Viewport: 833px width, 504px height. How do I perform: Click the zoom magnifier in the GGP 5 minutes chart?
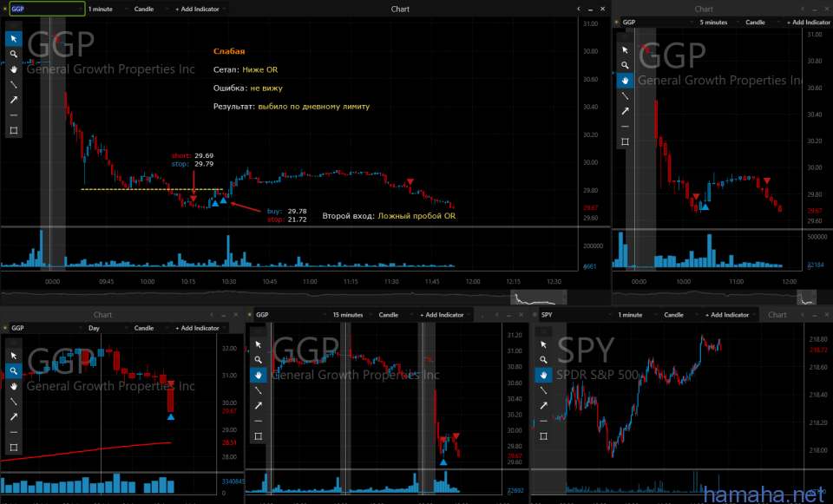pos(626,65)
